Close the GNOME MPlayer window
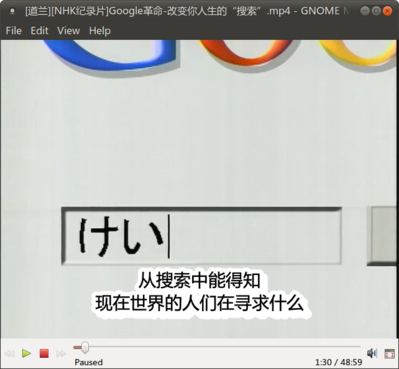This screenshot has height=369, width=399. click(x=387, y=11)
